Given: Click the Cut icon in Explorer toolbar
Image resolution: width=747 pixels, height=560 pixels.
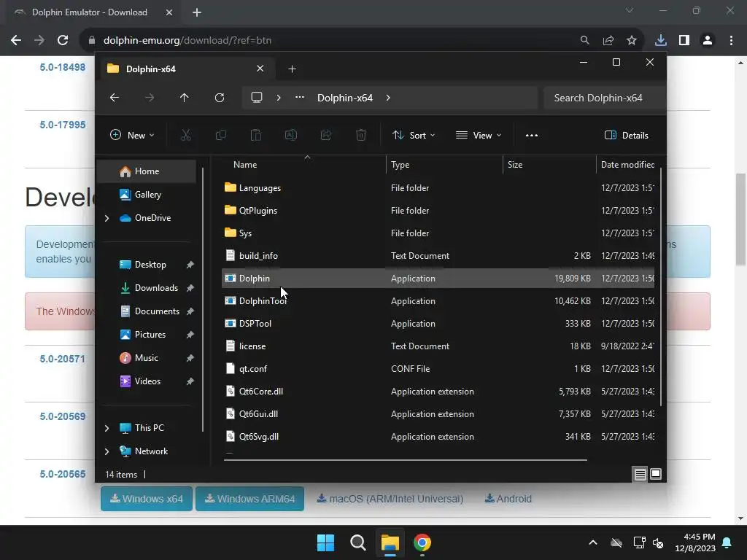Looking at the screenshot, I should click(x=186, y=135).
